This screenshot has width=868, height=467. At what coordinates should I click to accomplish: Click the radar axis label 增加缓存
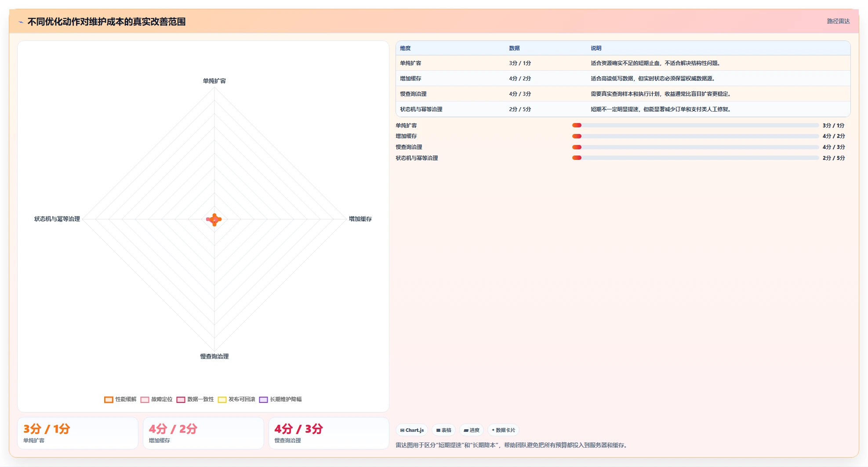pyautogui.click(x=360, y=219)
